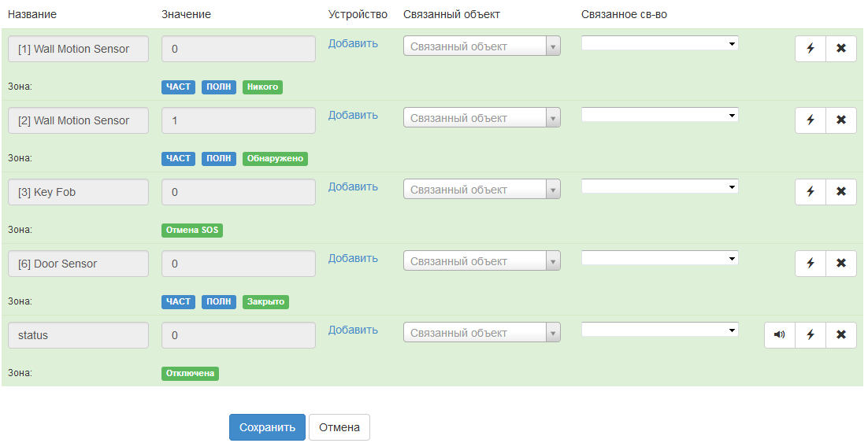Open linked object dropdown for [1] Wall Motion Sensor
This screenshot has width=868, height=443.
pos(482,46)
